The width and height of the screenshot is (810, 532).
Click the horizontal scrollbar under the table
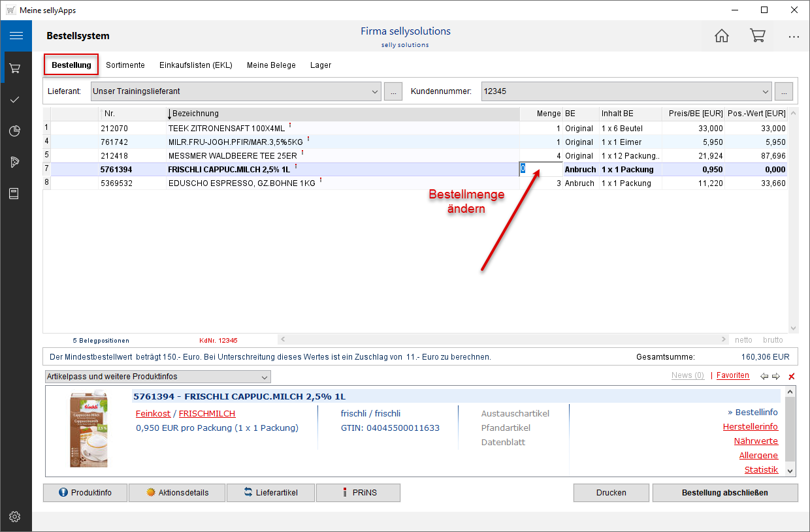click(502, 340)
